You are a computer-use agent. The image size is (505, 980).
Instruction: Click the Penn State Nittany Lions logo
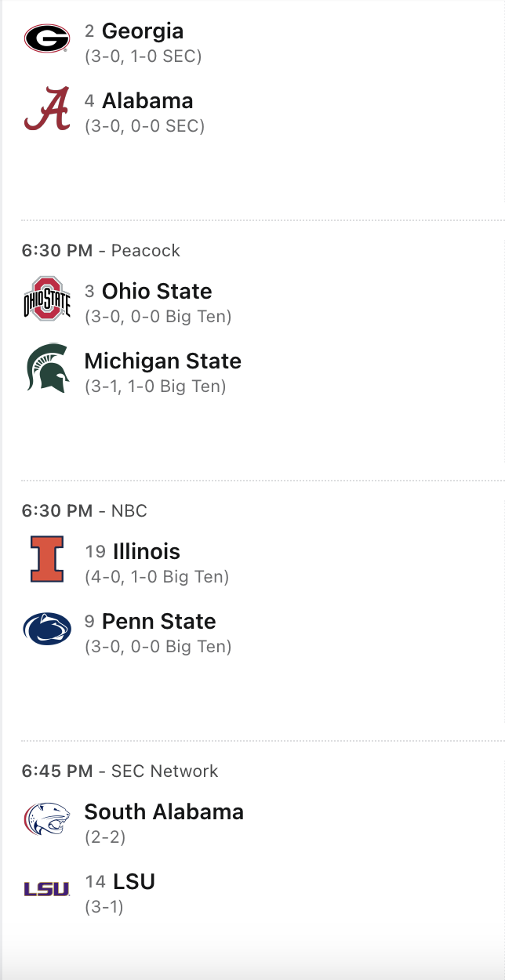[47, 629]
